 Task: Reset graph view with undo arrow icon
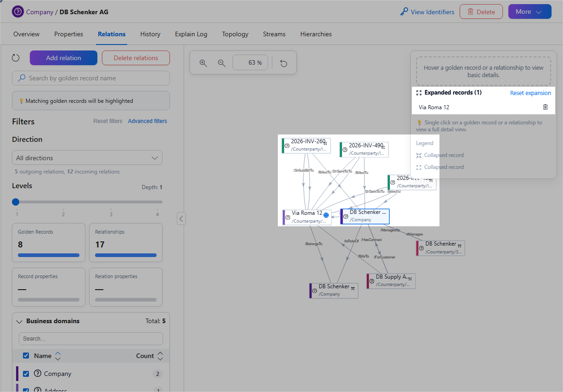pos(284,63)
